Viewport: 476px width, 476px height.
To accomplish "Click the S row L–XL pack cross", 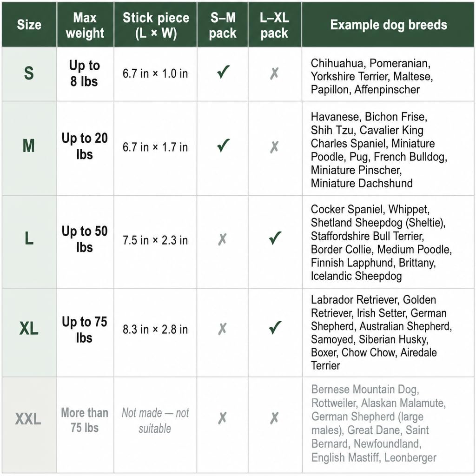I will coord(274,73).
